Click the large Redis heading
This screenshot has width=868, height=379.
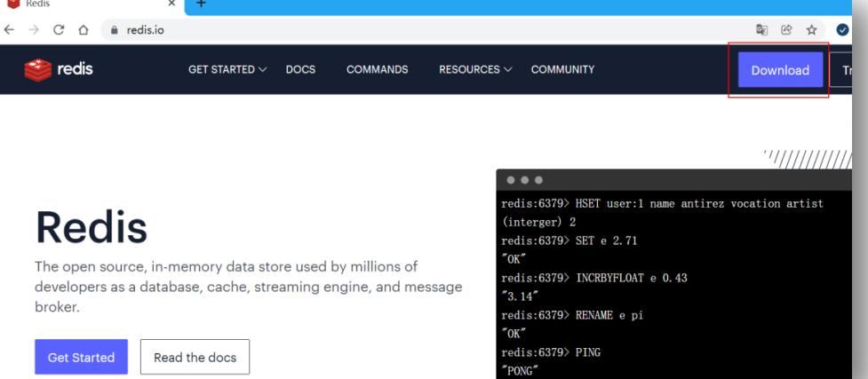pos(92,228)
